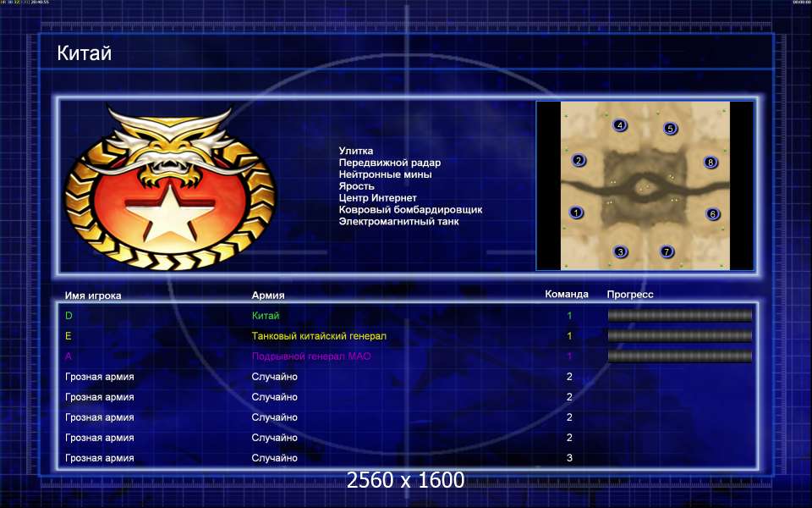This screenshot has height=508, width=812.
Task: Click team number 3 in the last row
Action: click(569, 458)
